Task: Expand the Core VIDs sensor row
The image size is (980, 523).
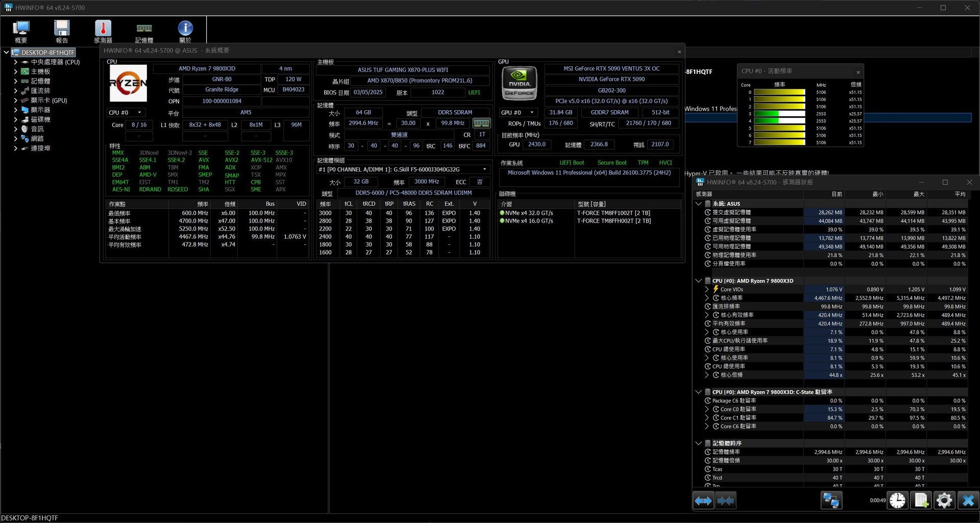Action: [707, 289]
